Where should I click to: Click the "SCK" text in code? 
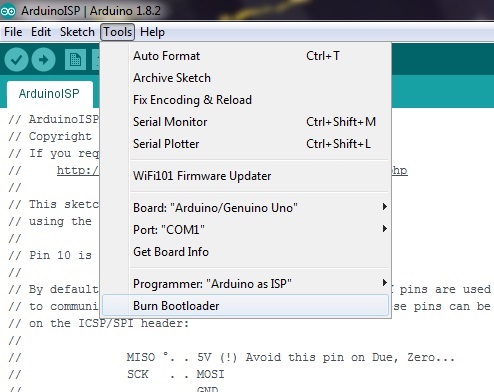click(137, 374)
